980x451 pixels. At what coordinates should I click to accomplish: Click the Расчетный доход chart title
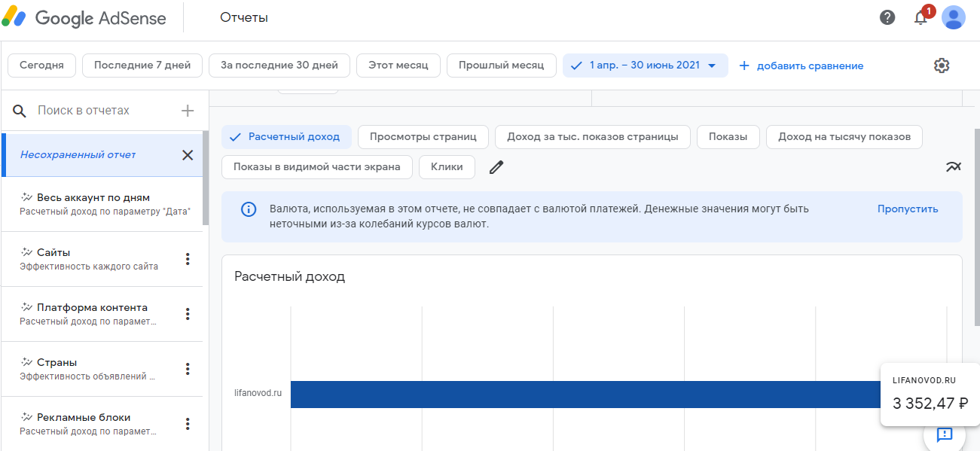pyautogui.click(x=289, y=276)
